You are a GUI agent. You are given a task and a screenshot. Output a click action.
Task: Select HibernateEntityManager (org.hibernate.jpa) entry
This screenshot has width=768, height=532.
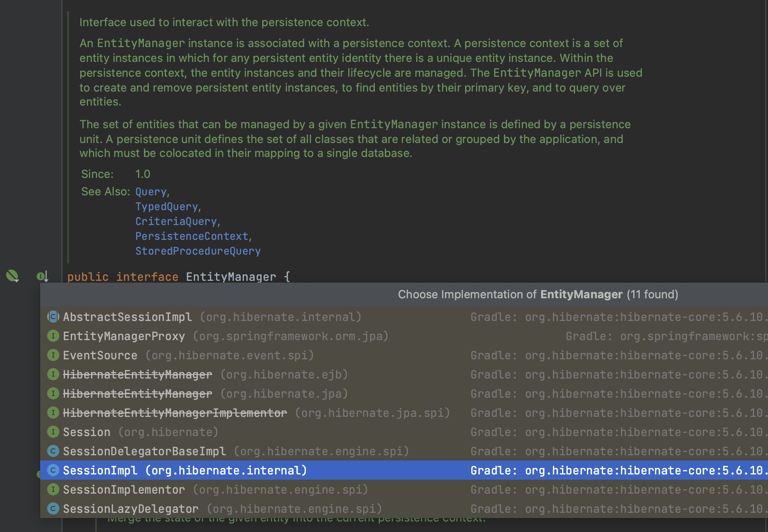click(404, 393)
